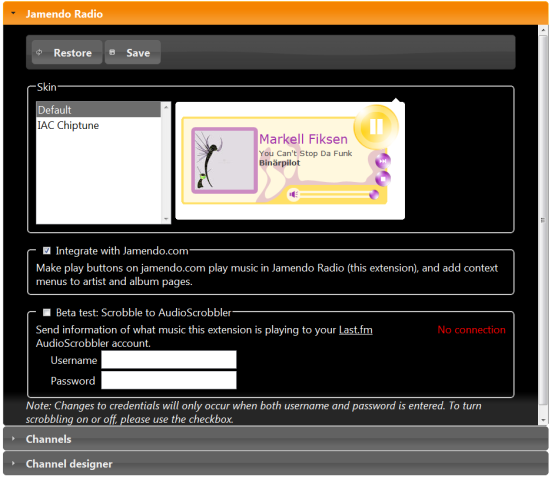Click the purple stop button in the preview

click(x=383, y=179)
